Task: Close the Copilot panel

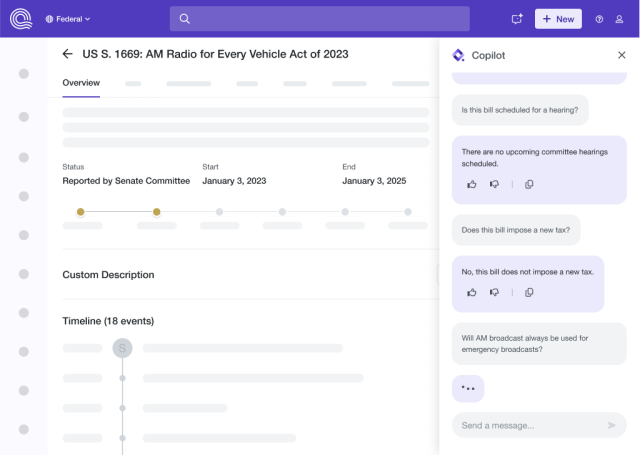Action: pos(622,55)
